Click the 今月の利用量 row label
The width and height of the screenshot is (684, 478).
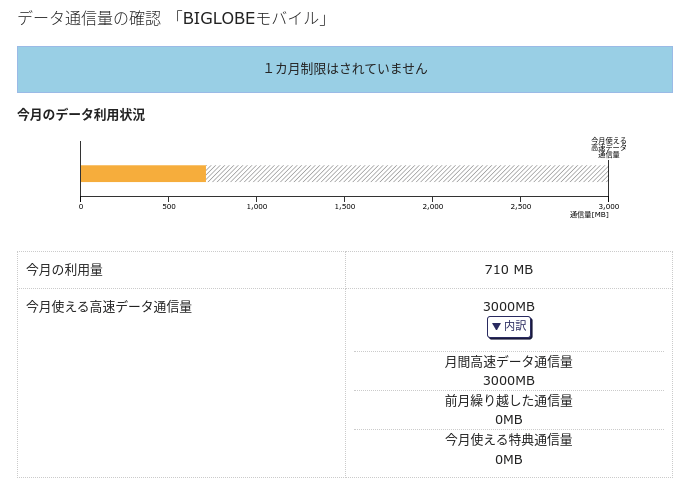64,270
